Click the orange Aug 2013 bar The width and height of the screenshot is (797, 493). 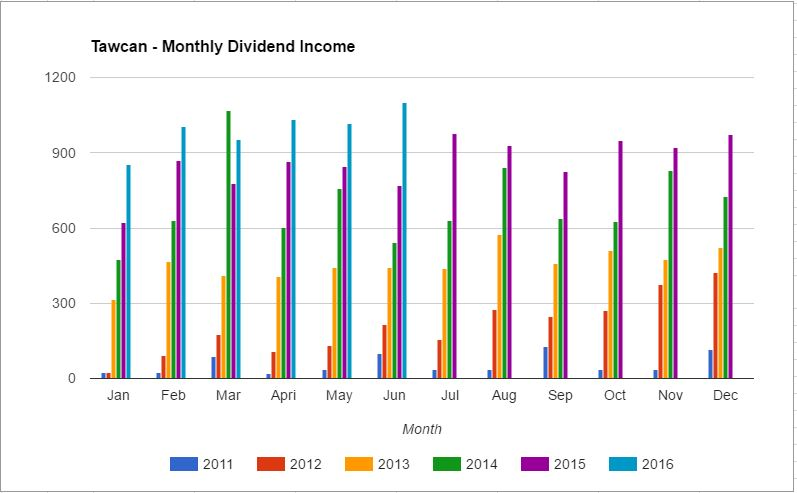point(500,307)
